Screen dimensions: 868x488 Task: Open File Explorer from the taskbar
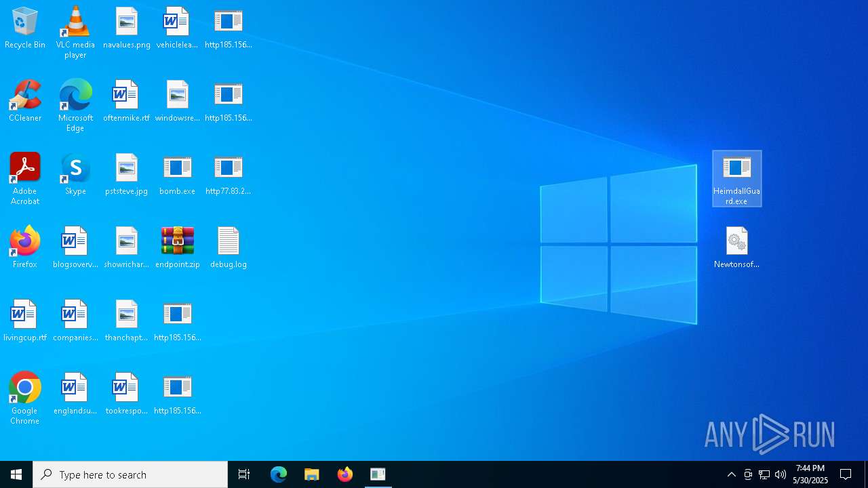(x=312, y=474)
